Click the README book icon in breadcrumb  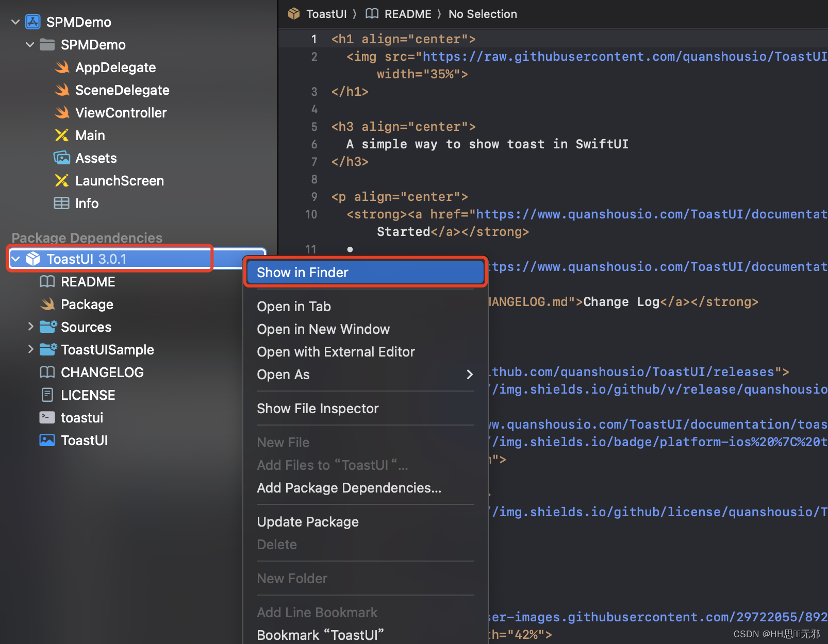click(x=372, y=14)
